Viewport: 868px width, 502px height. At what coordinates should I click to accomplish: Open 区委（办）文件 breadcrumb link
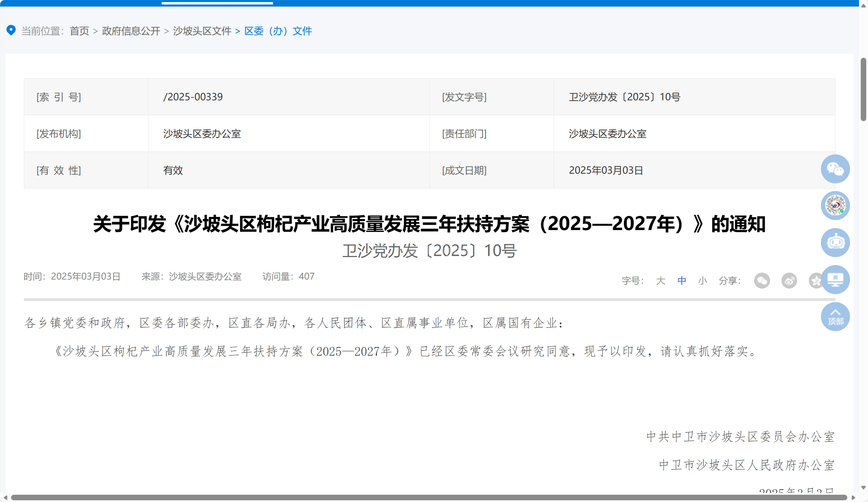(x=278, y=31)
